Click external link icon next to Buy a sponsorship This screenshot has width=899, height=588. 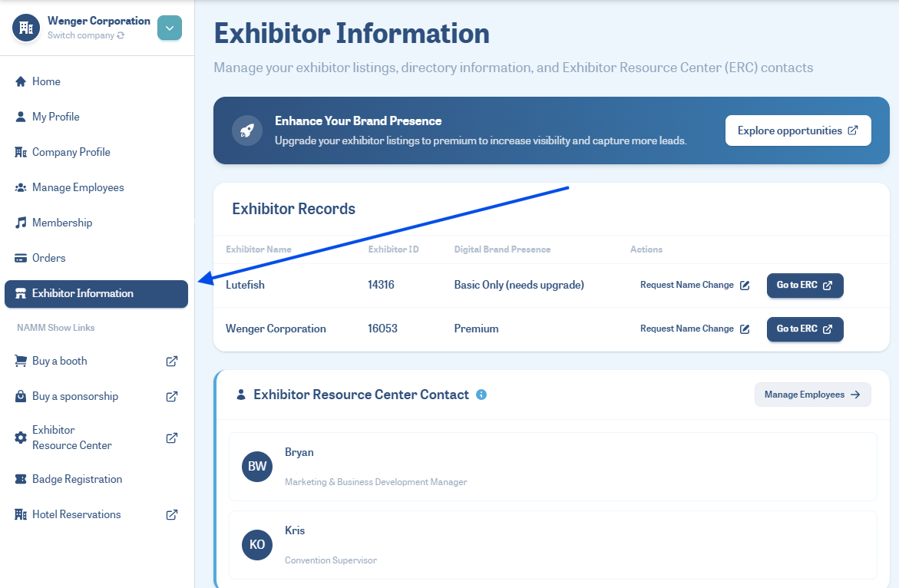coord(171,397)
